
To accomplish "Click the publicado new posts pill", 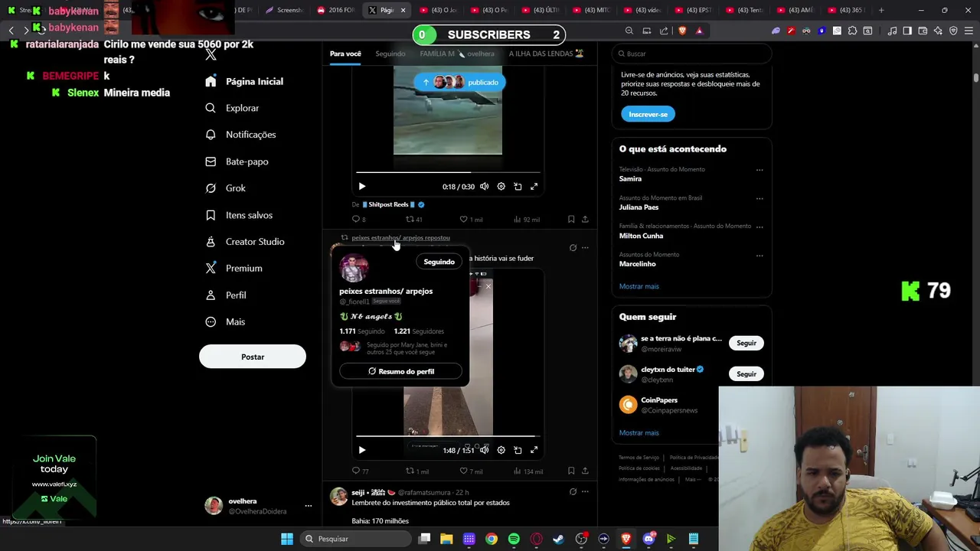I will pyautogui.click(x=459, y=82).
